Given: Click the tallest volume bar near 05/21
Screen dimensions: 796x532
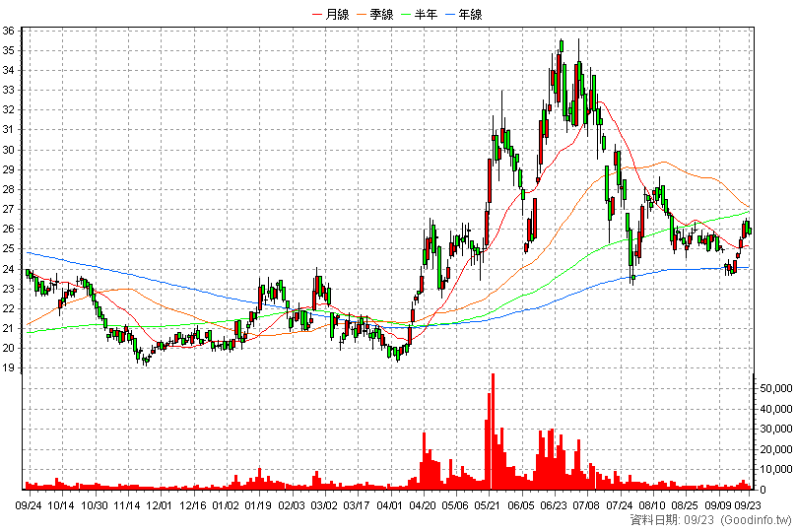Looking at the screenshot, I should 493,432.
